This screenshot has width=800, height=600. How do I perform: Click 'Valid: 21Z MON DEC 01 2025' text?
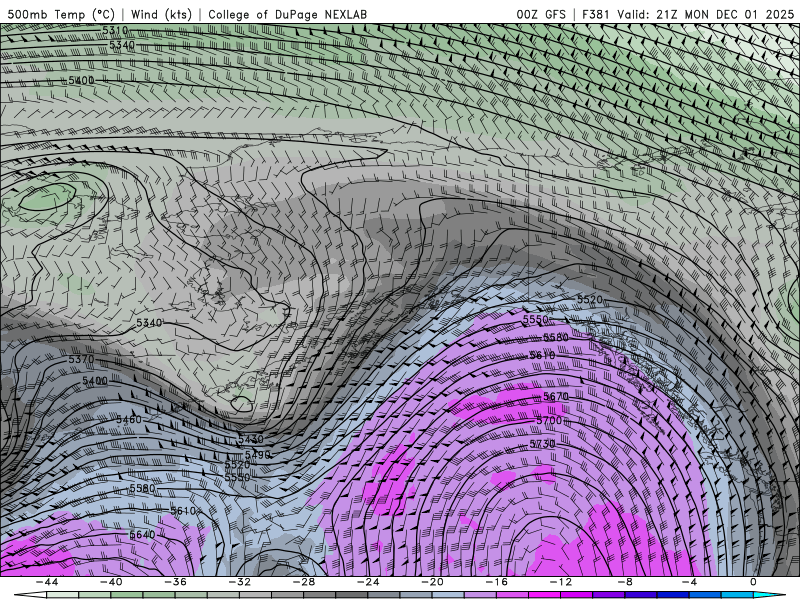705,14
